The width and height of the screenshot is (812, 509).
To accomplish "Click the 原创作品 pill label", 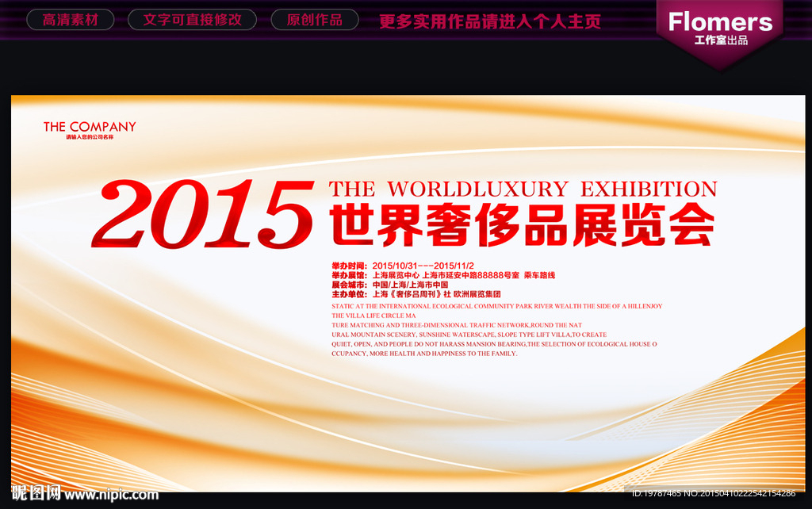I will tap(314, 20).
